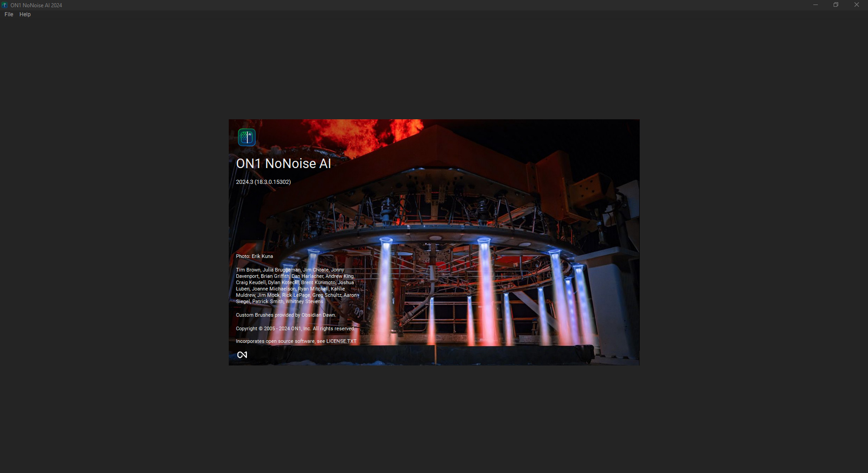Viewport: 868px width, 473px height.
Task: Click the ON1 NoNoise AI splash title
Action: tap(283, 164)
